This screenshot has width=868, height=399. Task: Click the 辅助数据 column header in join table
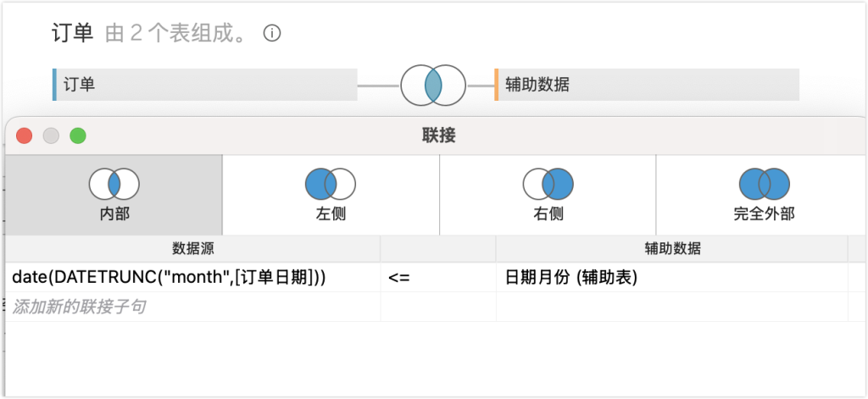pyautogui.click(x=671, y=248)
